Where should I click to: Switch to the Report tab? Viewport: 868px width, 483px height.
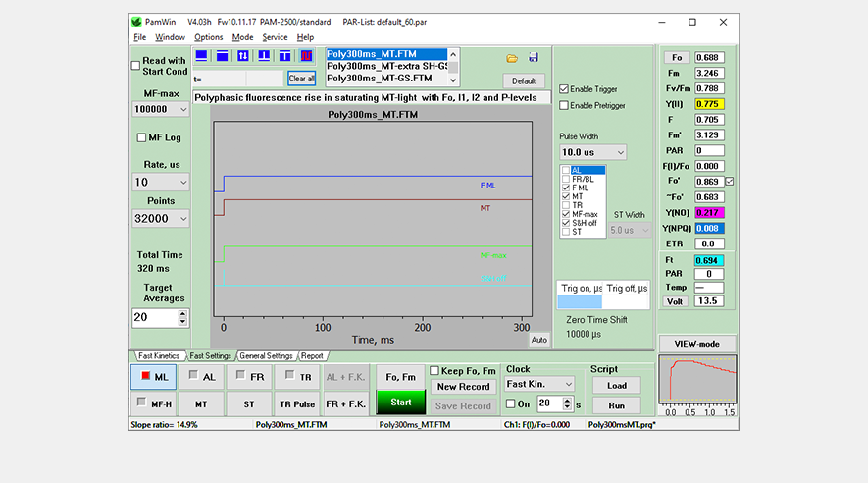tap(312, 356)
